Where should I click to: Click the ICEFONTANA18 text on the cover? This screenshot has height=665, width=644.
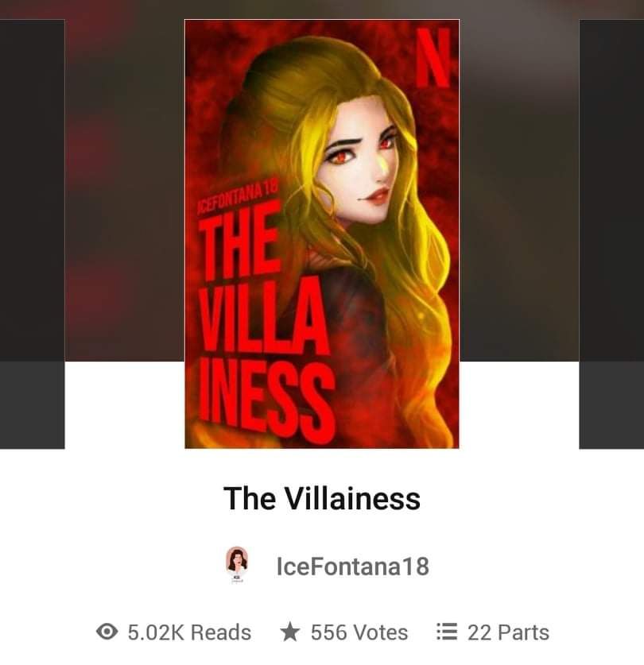237,196
